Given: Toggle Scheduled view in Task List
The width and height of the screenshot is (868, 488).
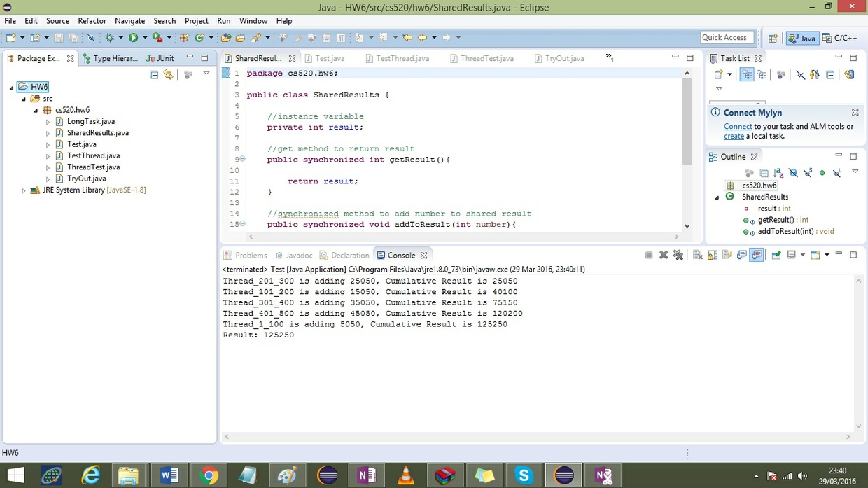Looking at the screenshot, I should [761, 74].
